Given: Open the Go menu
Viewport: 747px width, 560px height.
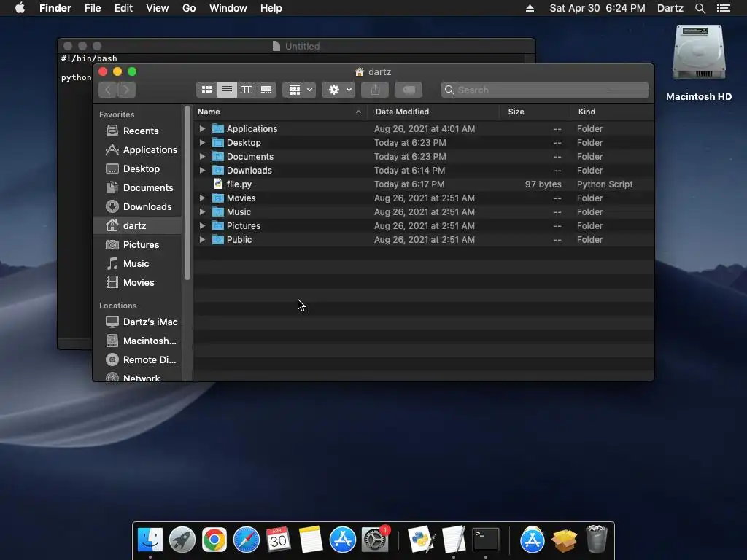Looking at the screenshot, I should 189,8.
